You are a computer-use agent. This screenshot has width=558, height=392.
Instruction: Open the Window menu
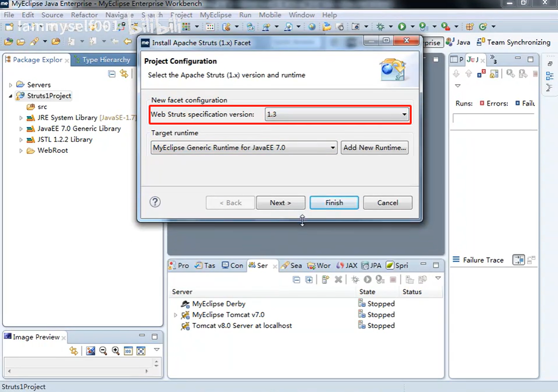[302, 15]
